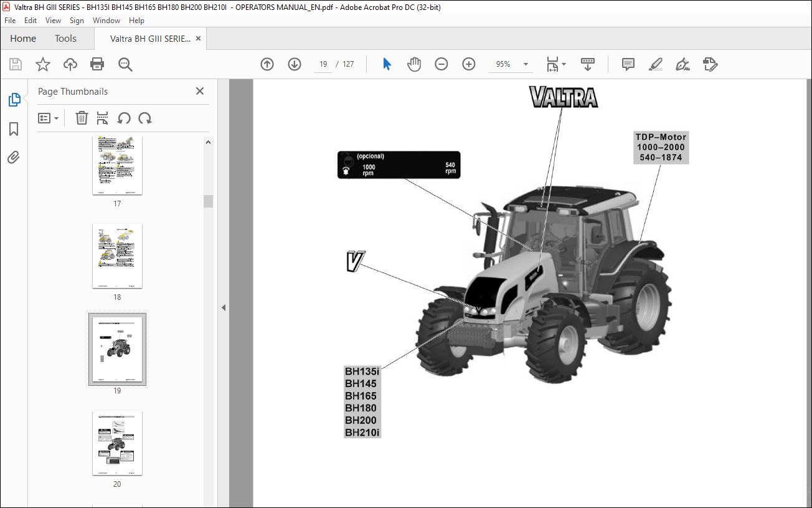
Task: Switch to the Tools tab
Action: point(65,39)
